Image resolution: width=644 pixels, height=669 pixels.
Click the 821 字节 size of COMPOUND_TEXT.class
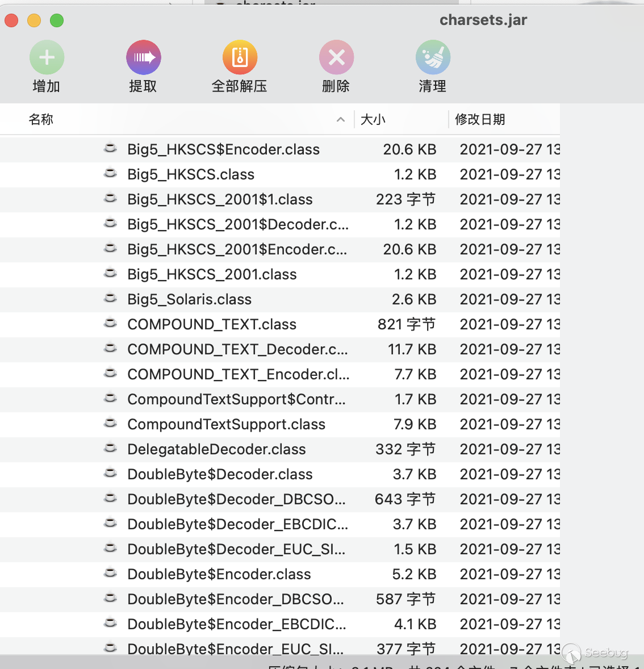407,324
